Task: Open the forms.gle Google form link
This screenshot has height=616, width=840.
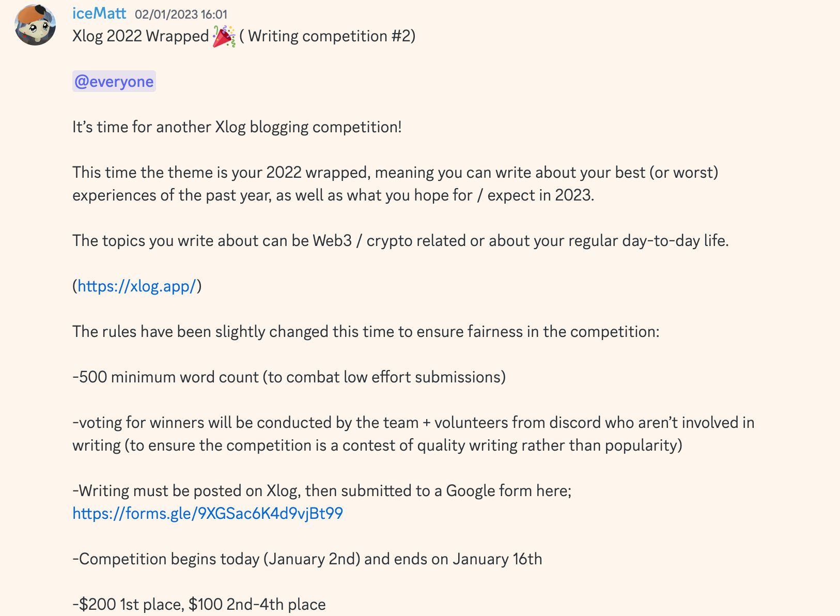Action: point(208,513)
